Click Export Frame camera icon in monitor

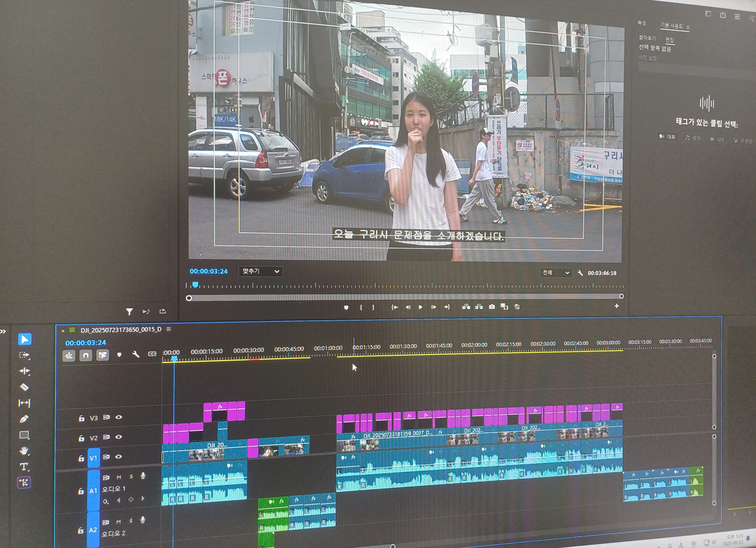pyautogui.click(x=492, y=307)
